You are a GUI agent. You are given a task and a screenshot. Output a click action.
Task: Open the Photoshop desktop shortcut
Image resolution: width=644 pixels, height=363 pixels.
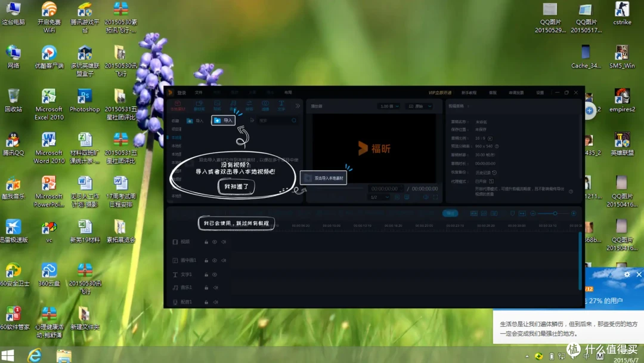point(85,101)
